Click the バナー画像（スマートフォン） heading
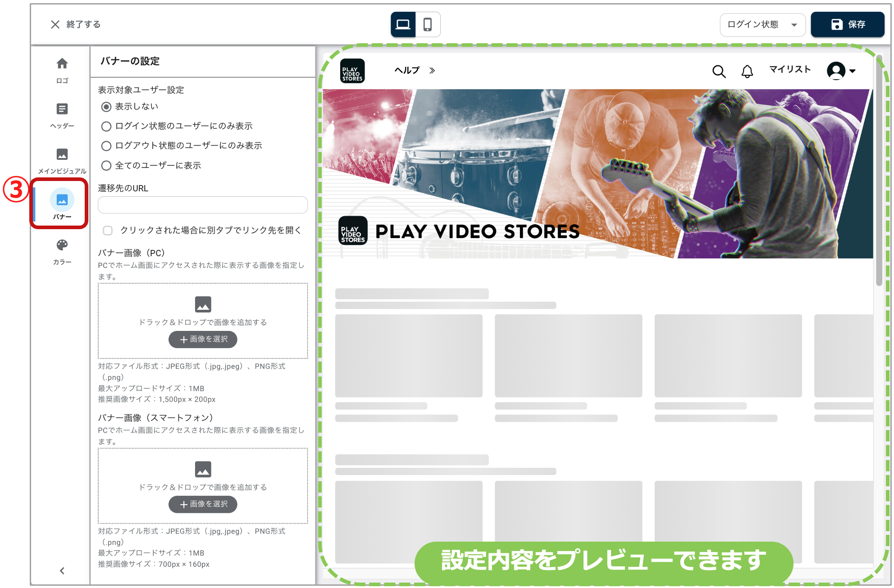 tap(155, 418)
